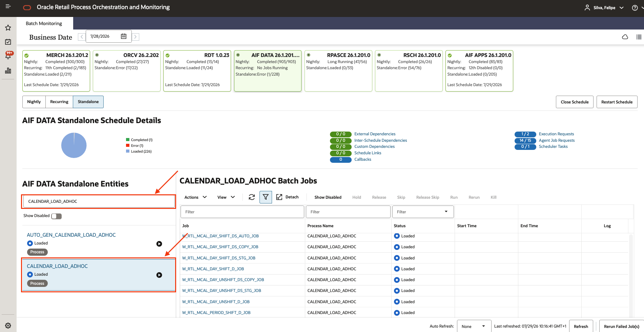This screenshot has width=644, height=332.
Task: Refresh the batch jobs table icon
Action: pyautogui.click(x=252, y=197)
